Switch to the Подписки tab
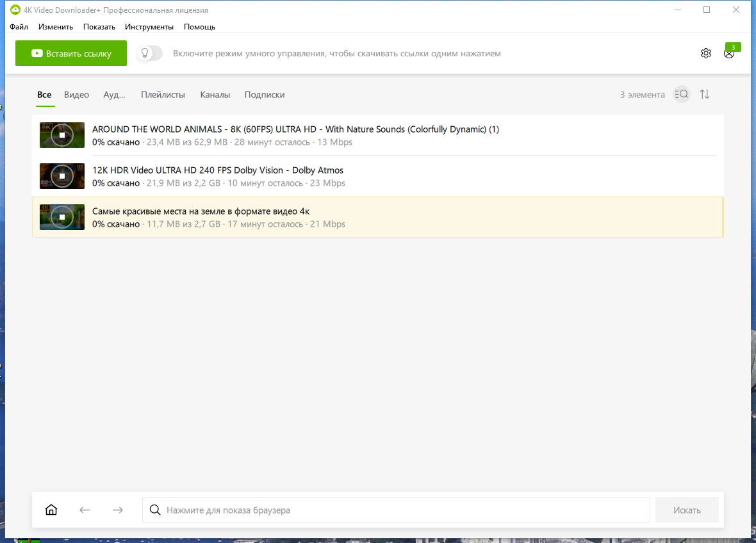This screenshot has width=756, height=543. pos(264,95)
